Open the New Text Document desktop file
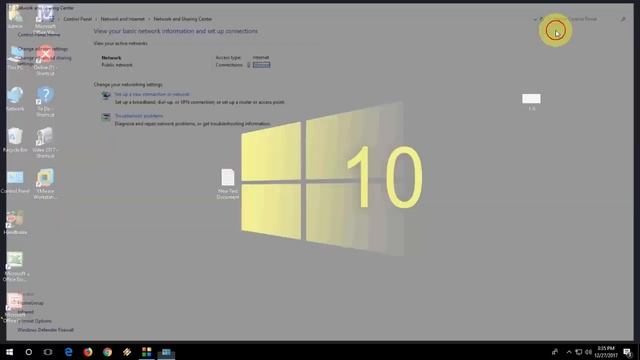640x360 pixels. pyautogui.click(x=228, y=184)
